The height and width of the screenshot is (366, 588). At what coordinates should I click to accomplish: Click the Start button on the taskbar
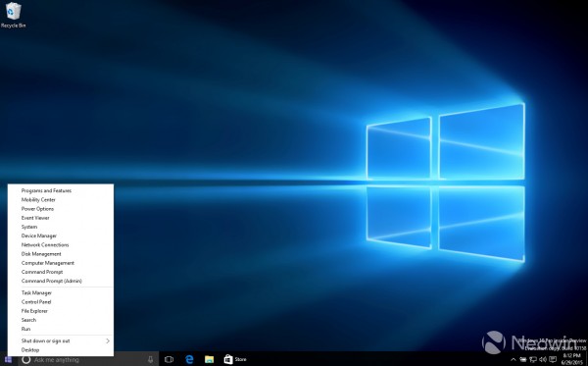tap(8, 359)
